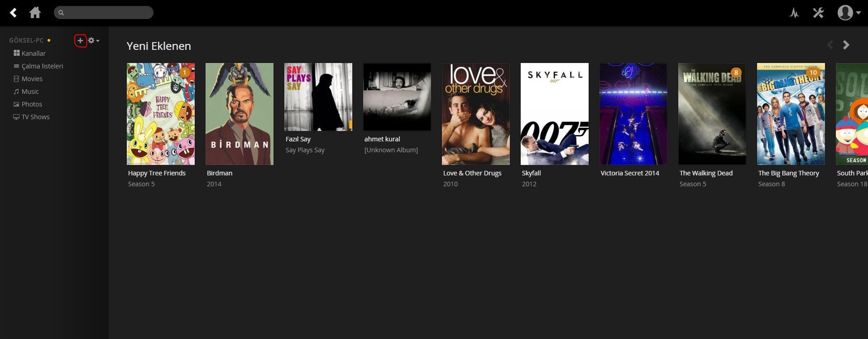Show next recently added items
This screenshot has width=868, height=339.
pyautogui.click(x=846, y=45)
